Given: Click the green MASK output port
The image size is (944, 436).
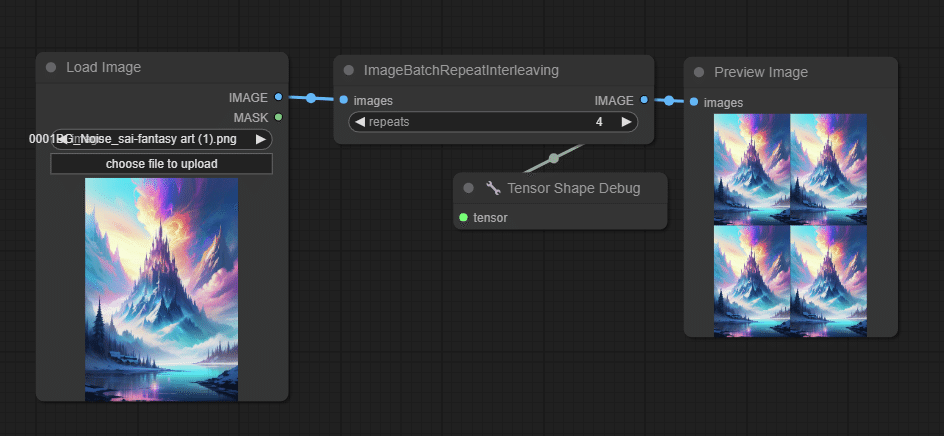Looking at the screenshot, I should (x=278, y=117).
